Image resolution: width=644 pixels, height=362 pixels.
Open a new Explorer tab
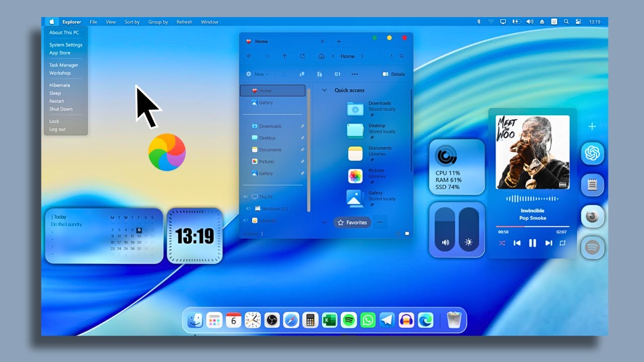[339, 41]
